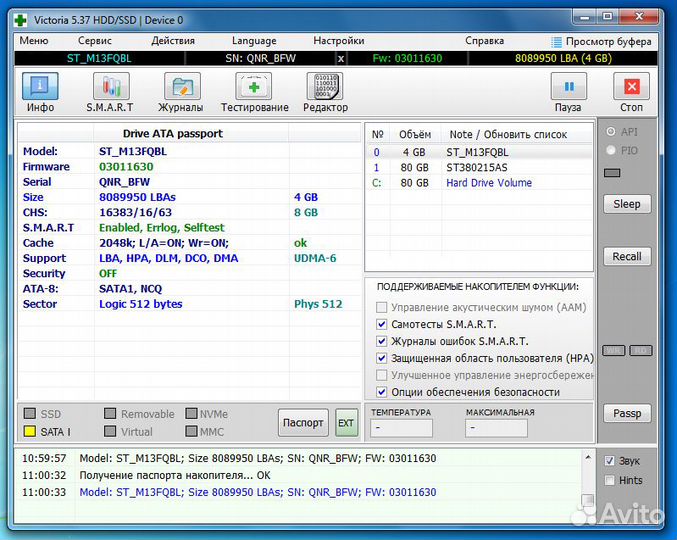Open the S.M.A.R.T toolbar tab
The width and height of the screenshot is (677, 540).
coord(111,92)
